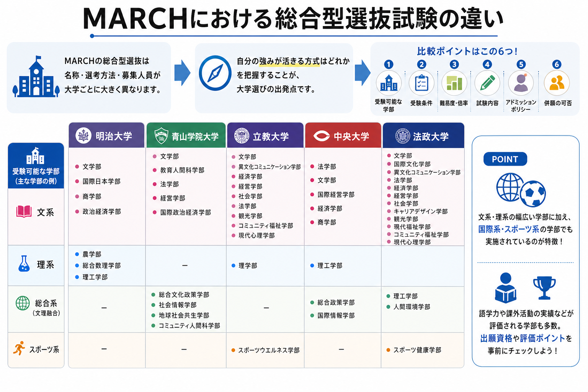Click the 受験可能な学部 building icon
Screen dimensions: 588x392
click(x=389, y=83)
